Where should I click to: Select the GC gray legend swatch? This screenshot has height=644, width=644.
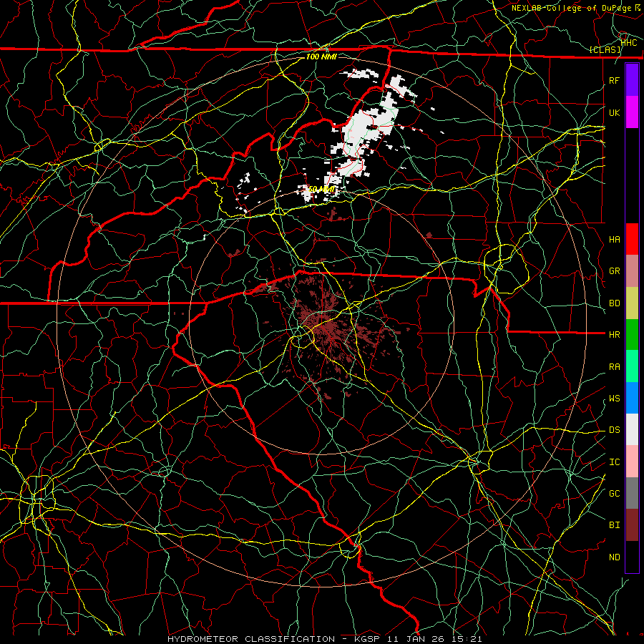point(632,493)
